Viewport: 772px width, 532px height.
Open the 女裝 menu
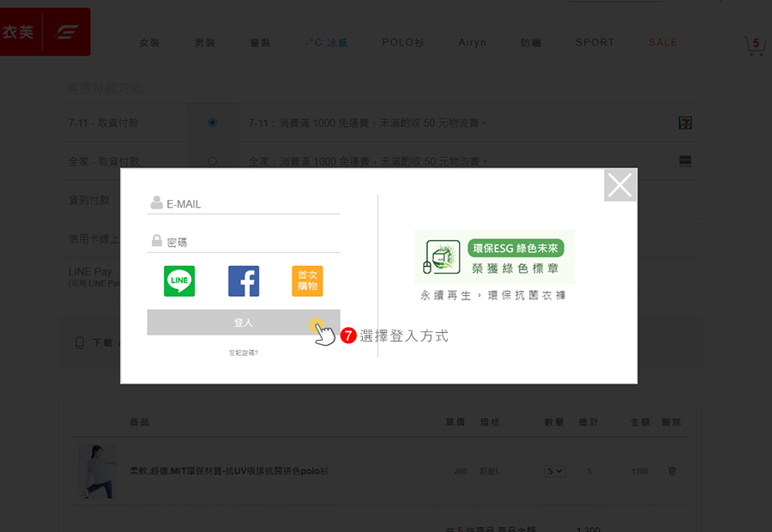[149, 43]
